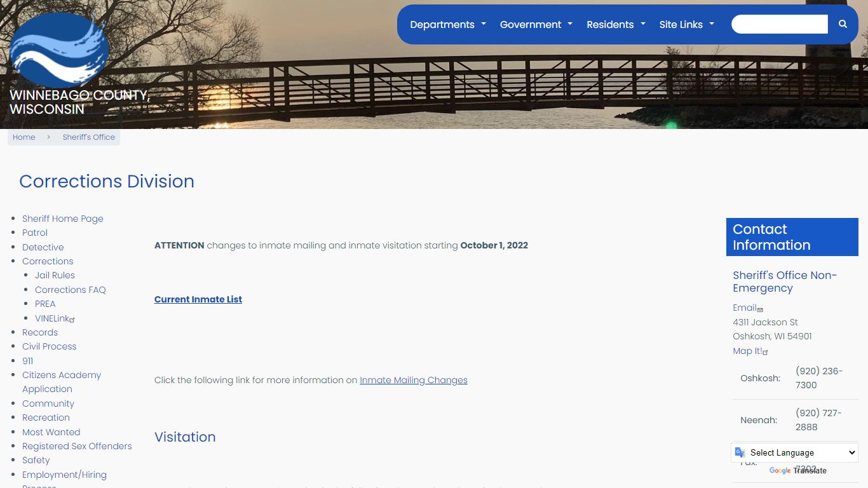Open Most Wanted in the sidebar
The width and height of the screenshot is (868, 488).
(51, 432)
